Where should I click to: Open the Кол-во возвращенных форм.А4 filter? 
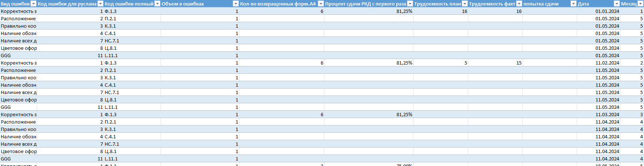(x=321, y=4)
